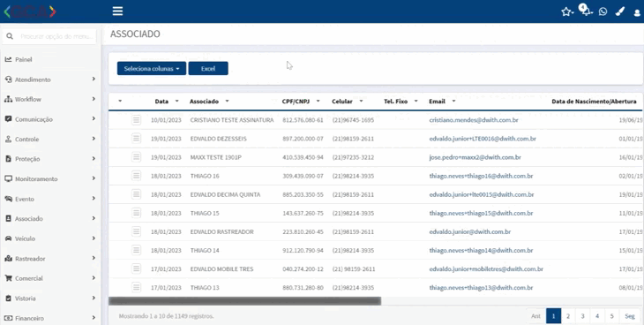The image size is (644, 325).
Task: Go to page 2
Action: 568,316
